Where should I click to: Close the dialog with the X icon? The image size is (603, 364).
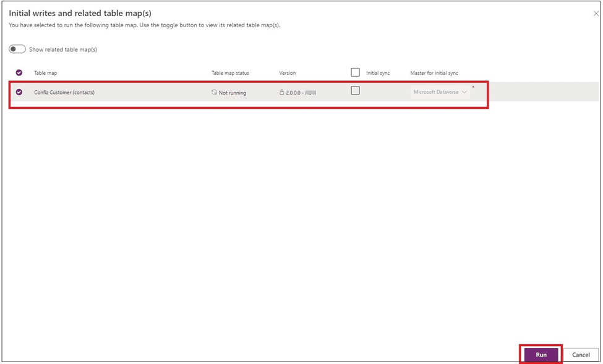point(596,14)
